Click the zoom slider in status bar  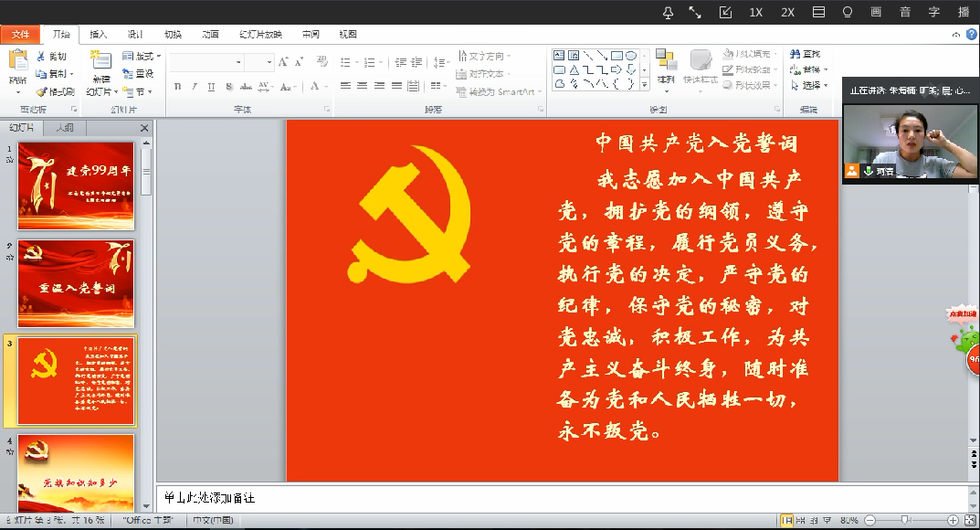(904, 520)
